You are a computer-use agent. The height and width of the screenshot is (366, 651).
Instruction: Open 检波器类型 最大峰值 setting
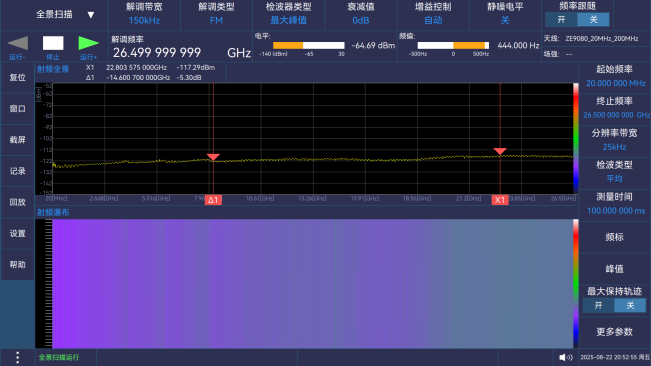coord(289,15)
